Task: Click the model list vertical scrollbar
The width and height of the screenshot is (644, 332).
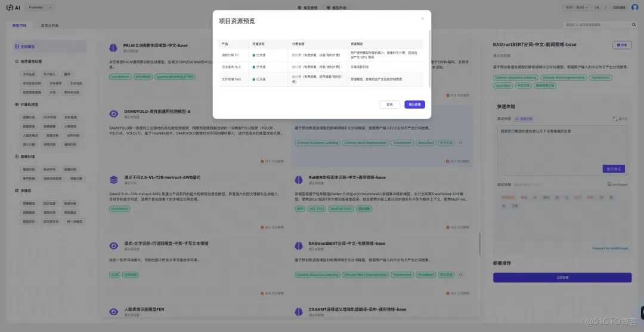Action: click(479, 244)
